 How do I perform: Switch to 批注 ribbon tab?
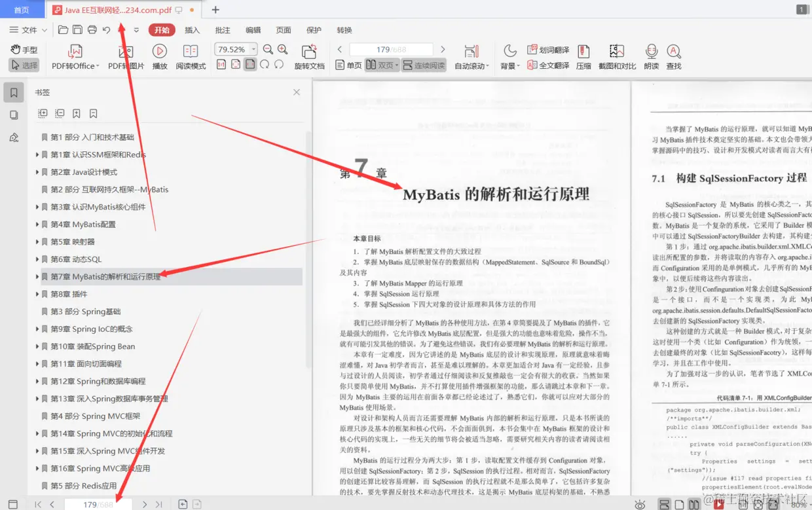pyautogui.click(x=223, y=30)
